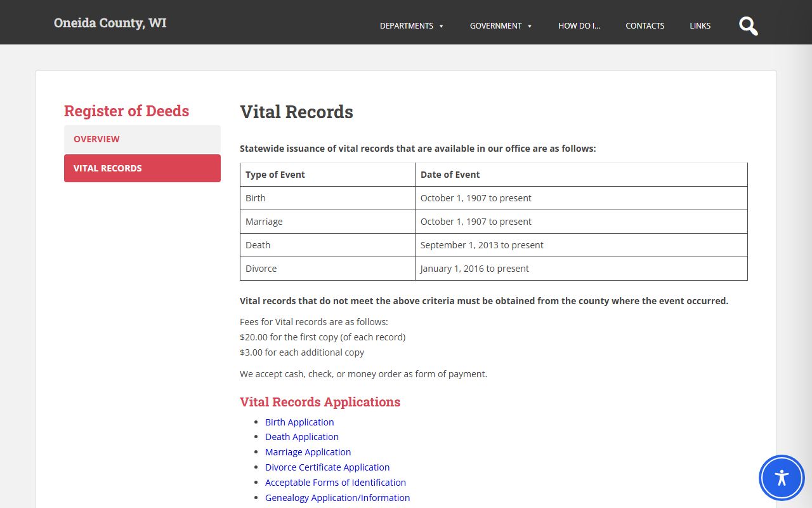Screen dimensions: 812x508
Task: Open the Links menu item
Action: [700, 26]
